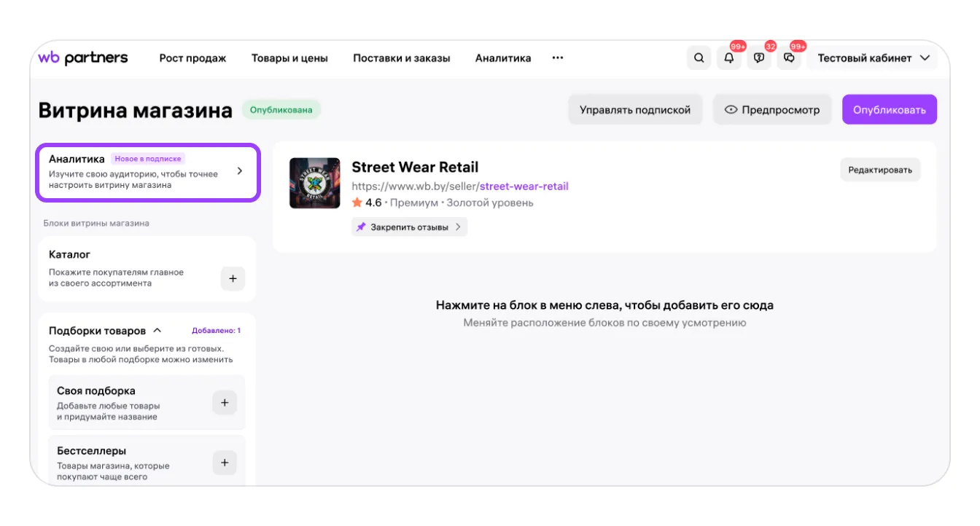
Task: Click the Опубликовать button
Action: [889, 110]
